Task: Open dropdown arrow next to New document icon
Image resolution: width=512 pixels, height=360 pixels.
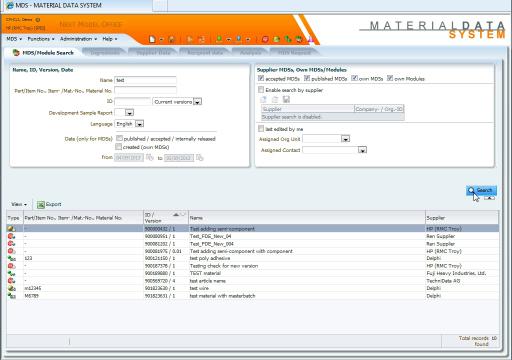Action: pyautogui.click(x=161, y=40)
